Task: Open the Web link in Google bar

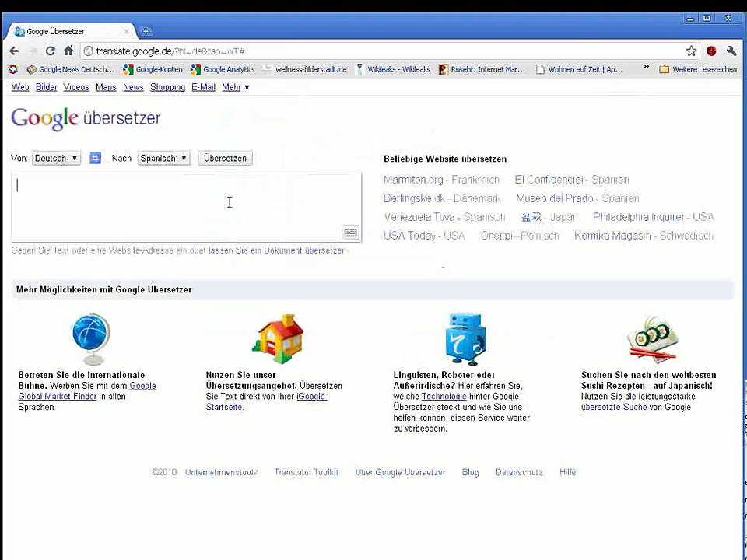Action: click(20, 87)
